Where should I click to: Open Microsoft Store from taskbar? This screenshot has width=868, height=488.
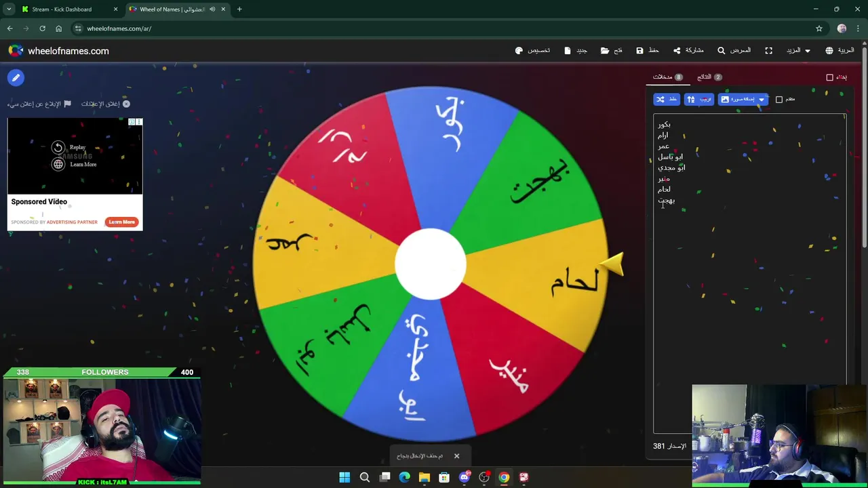444,477
